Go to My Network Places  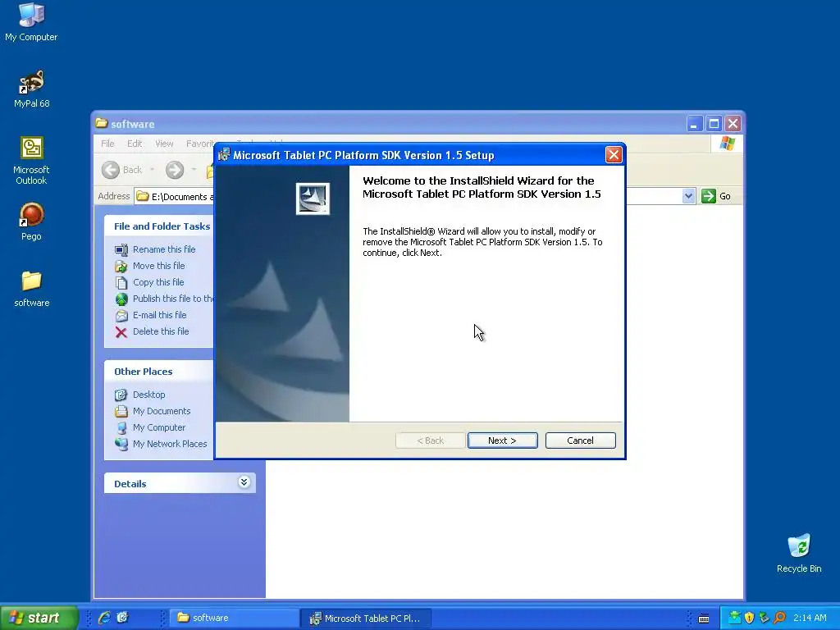pos(169,444)
